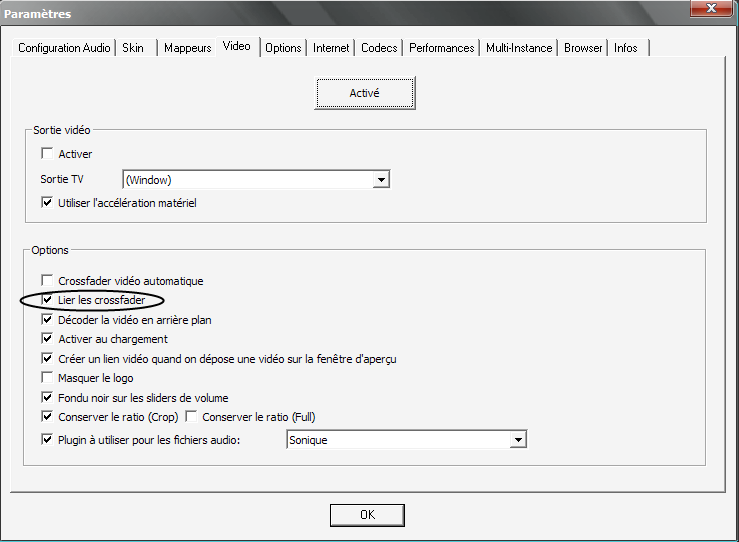Enable Crossfader vidéo automatique
739x542 pixels.
click(x=47, y=280)
